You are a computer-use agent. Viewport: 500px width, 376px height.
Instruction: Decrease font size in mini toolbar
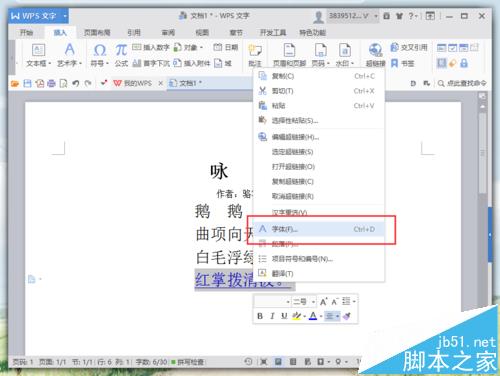(x=335, y=302)
